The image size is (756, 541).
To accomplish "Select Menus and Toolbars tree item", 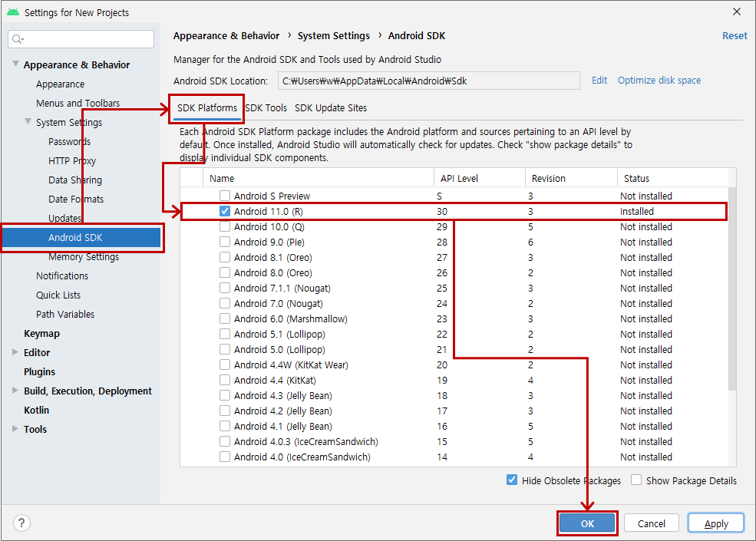I will click(78, 103).
